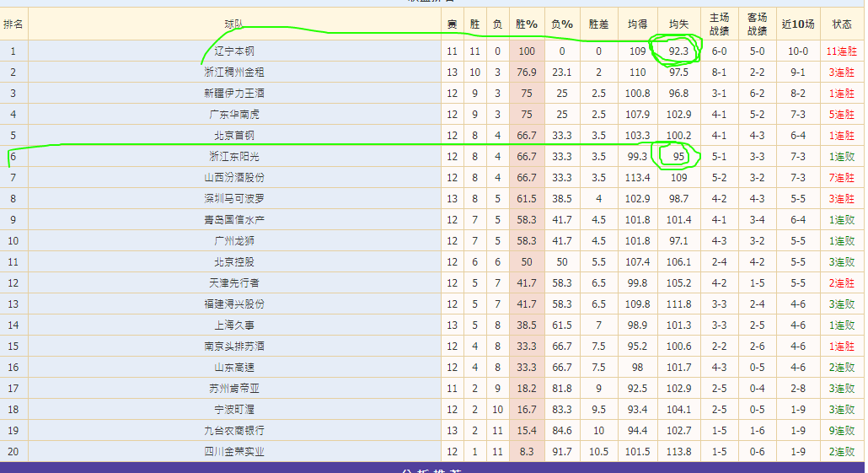Click the 胜差 column header

[x=598, y=24]
